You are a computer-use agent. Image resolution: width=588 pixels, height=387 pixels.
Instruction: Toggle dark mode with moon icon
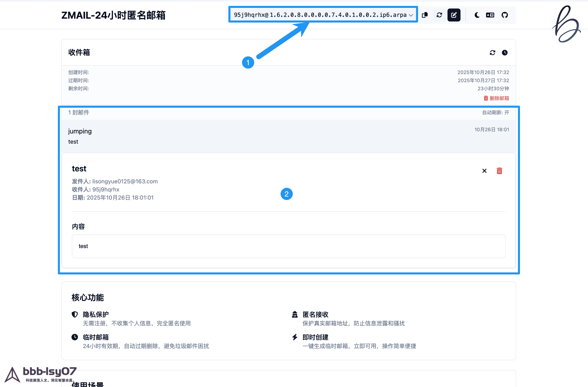click(x=477, y=15)
